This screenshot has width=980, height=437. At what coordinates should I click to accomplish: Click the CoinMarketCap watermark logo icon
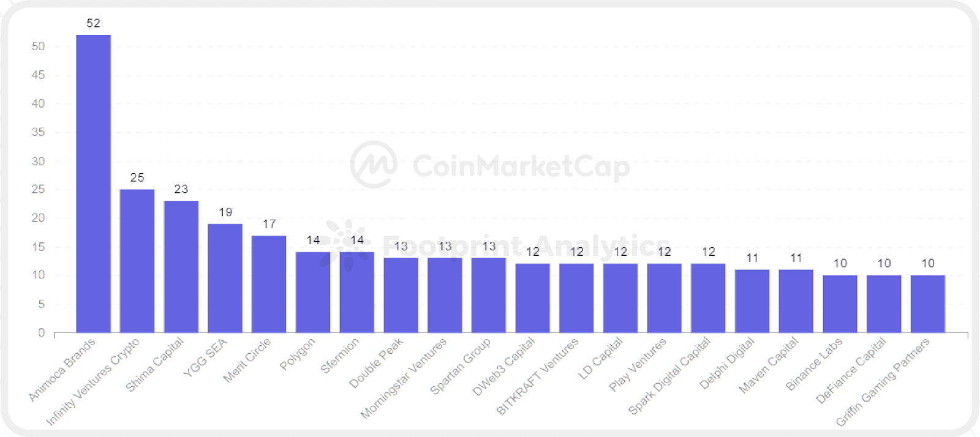(374, 165)
